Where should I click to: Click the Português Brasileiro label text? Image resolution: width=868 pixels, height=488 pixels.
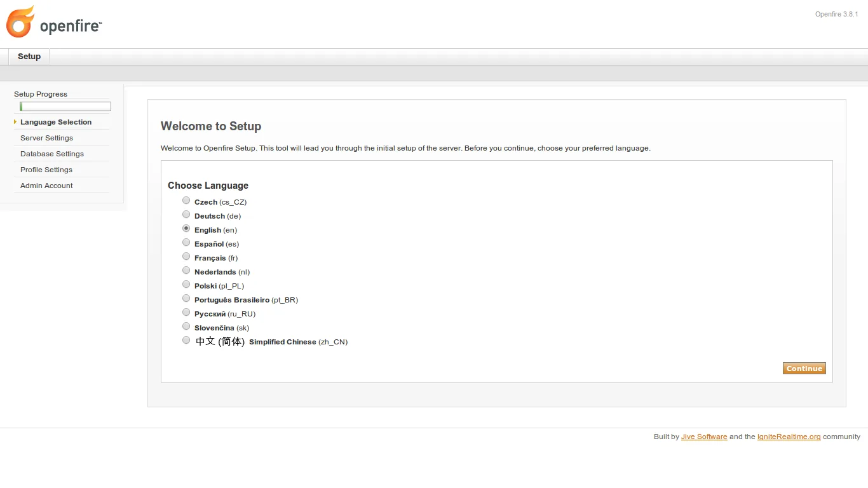point(246,300)
